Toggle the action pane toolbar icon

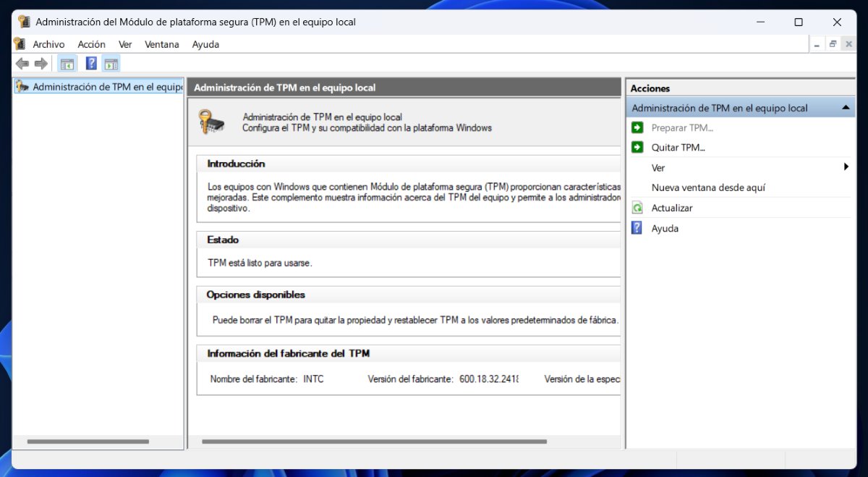pyautogui.click(x=111, y=64)
